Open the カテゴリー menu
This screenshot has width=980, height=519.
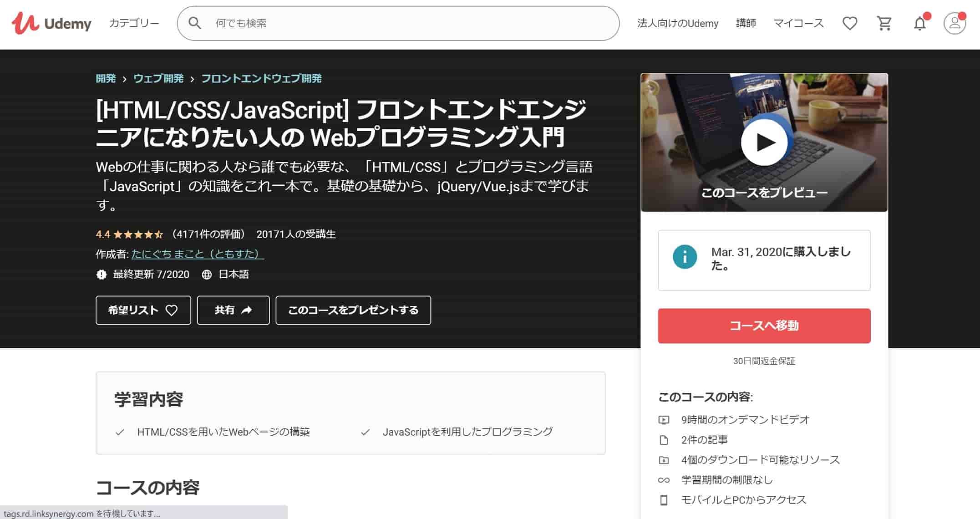tap(134, 23)
